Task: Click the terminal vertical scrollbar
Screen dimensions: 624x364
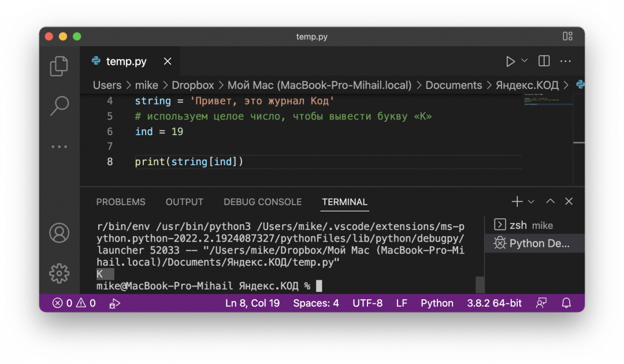Action: pos(480,284)
